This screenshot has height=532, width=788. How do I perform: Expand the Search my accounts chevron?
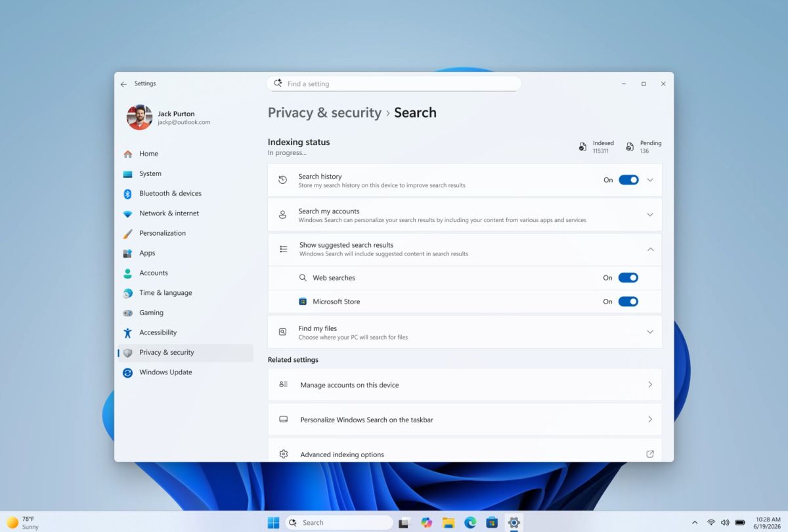650,215
